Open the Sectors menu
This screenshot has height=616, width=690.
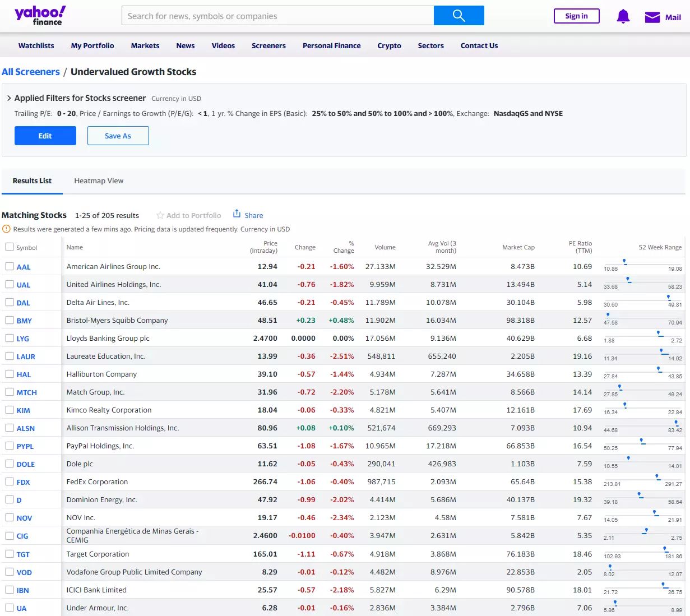click(x=430, y=46)
